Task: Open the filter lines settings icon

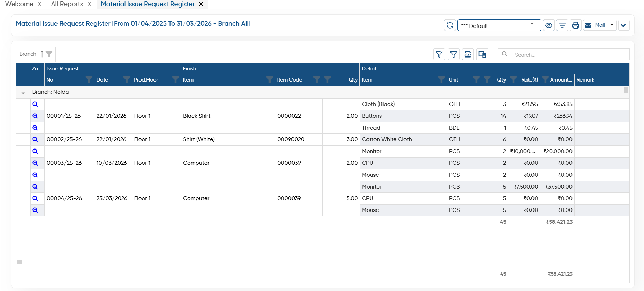Action: pyautogui.click(x=562, y=25)
